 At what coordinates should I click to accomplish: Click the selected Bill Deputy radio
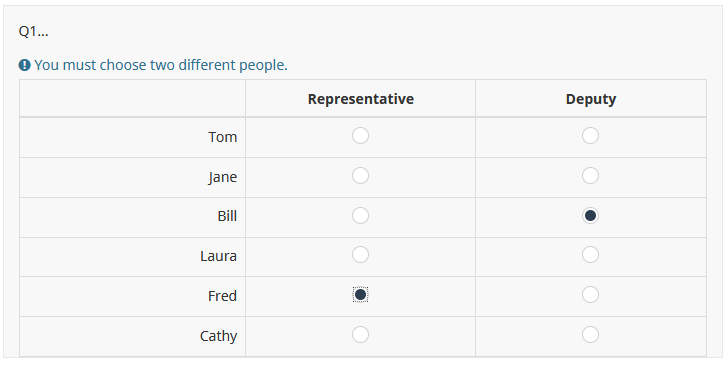590,216
